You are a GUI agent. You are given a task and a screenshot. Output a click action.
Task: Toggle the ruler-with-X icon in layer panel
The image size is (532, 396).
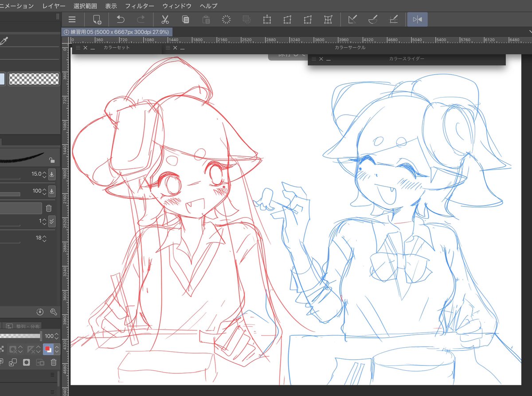pos(31,349)
